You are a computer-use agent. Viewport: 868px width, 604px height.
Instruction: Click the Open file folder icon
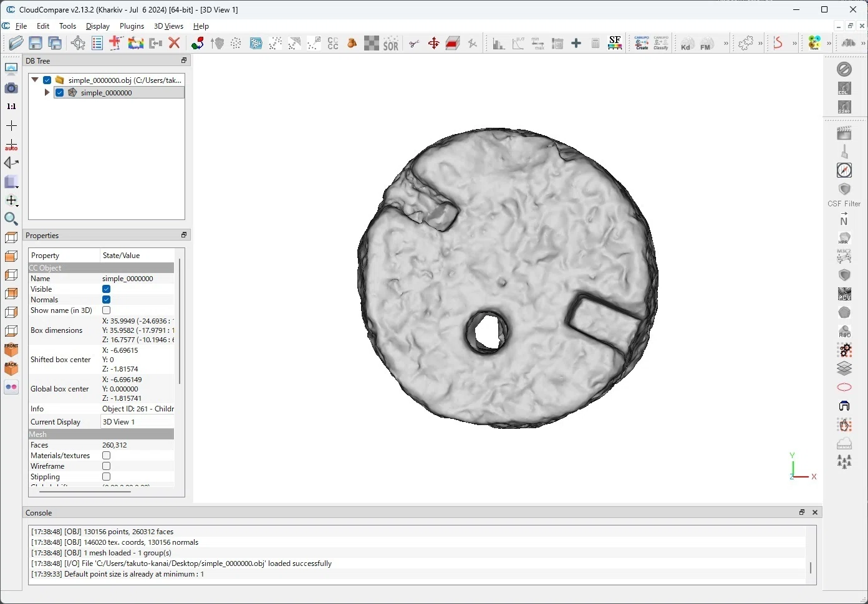pos(16,43)
